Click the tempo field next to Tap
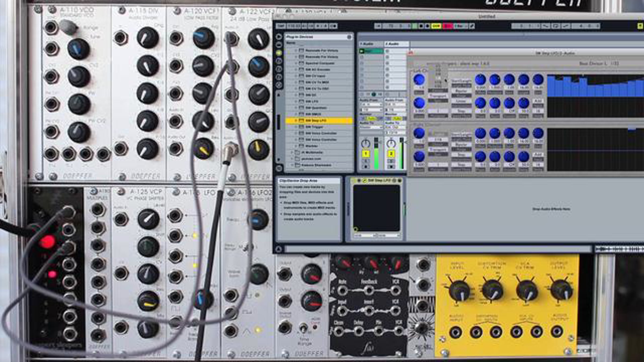Viewport: 644px width, 362px height. click(294, 26)
